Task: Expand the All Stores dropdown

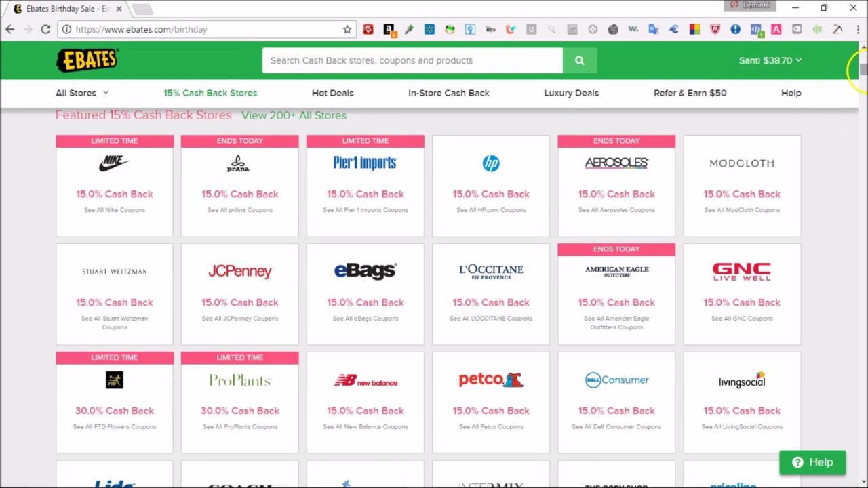Action: (x=82, y=93)
